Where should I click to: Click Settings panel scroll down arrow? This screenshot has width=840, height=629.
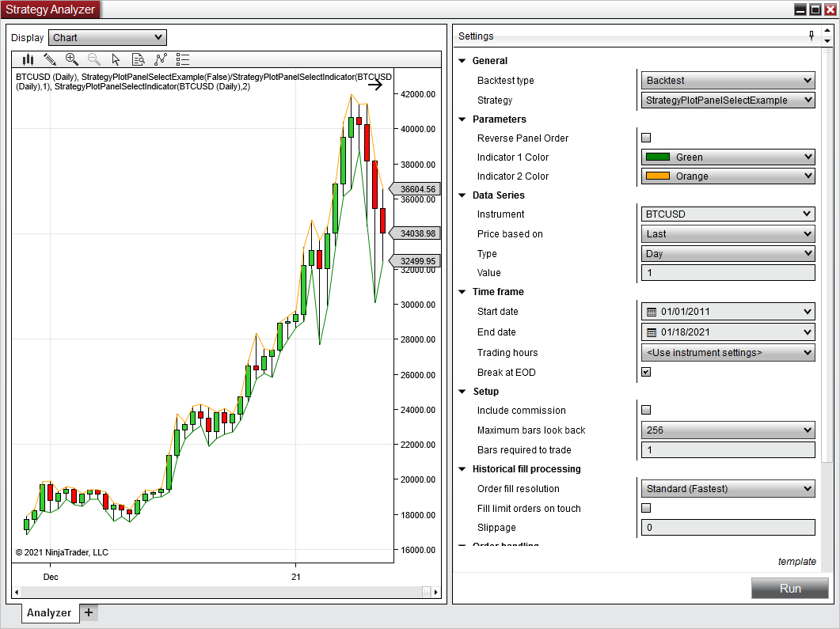point(827,40)
